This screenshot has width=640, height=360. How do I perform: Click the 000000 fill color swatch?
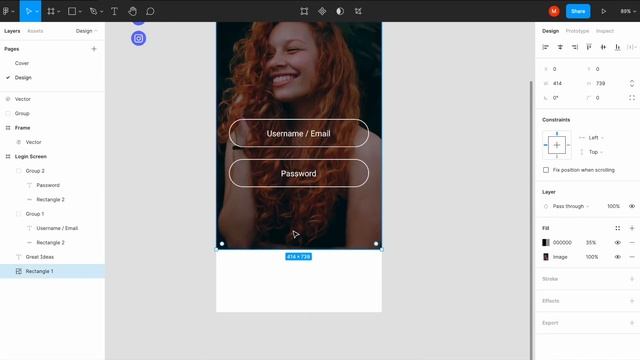click(x=546, y=242)
